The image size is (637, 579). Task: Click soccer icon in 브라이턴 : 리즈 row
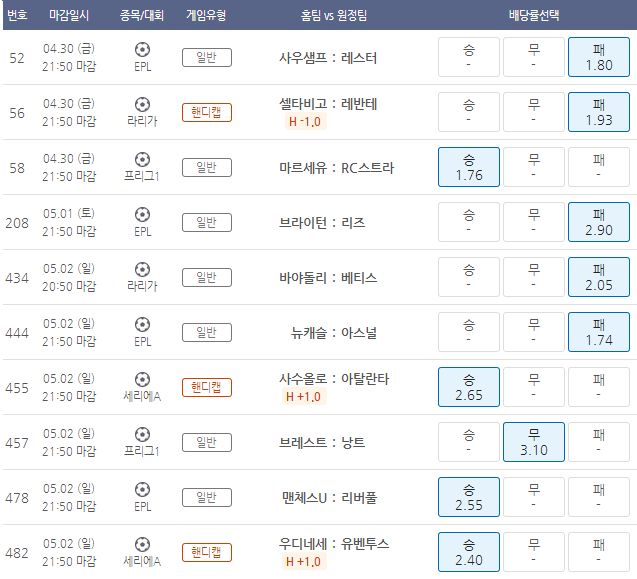click(142, 215)
